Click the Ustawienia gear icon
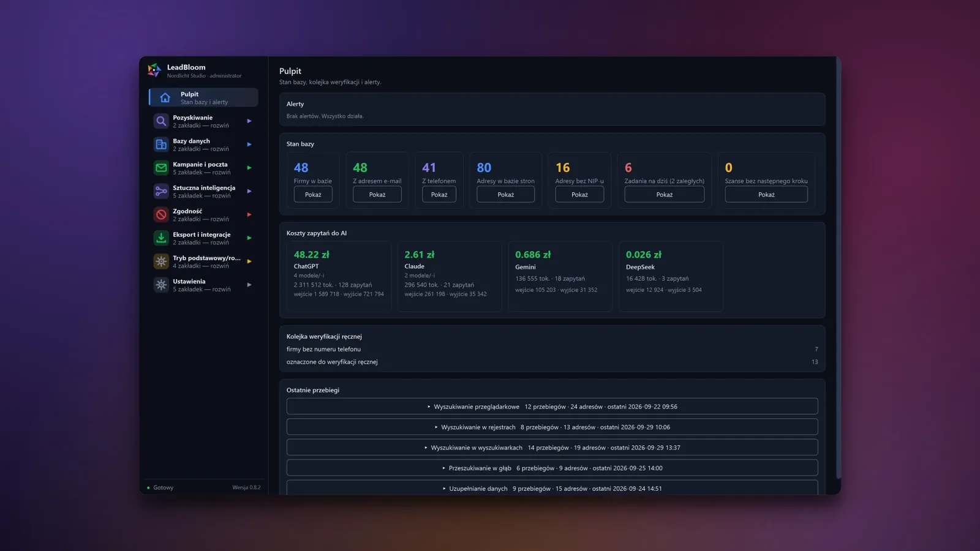 click(161, 285)
